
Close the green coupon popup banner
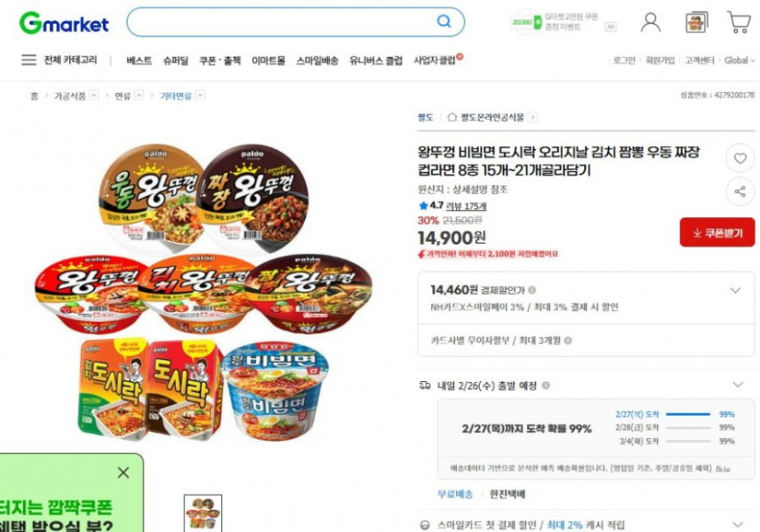123,473
